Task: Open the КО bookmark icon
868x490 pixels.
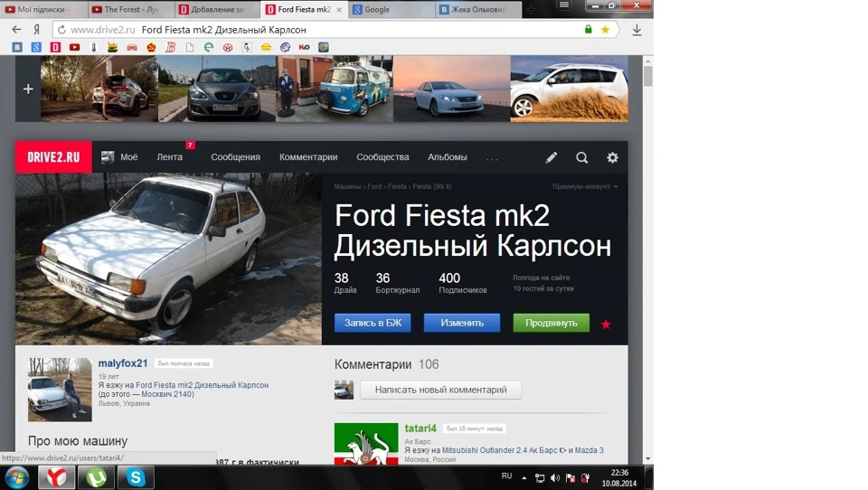Action: pyautogui.click(x=304, y=47)
